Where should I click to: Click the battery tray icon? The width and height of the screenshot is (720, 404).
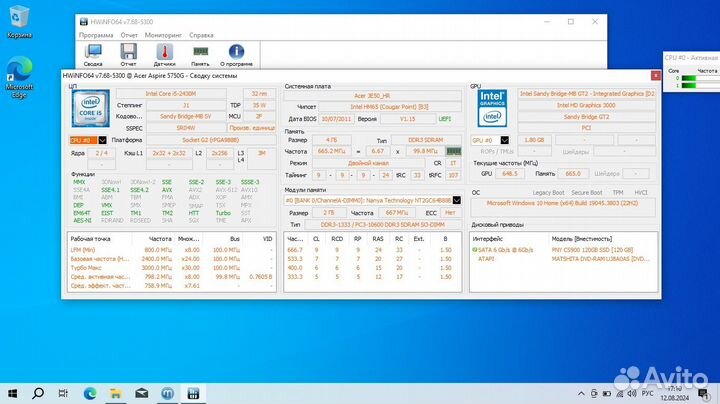[607, 394]
